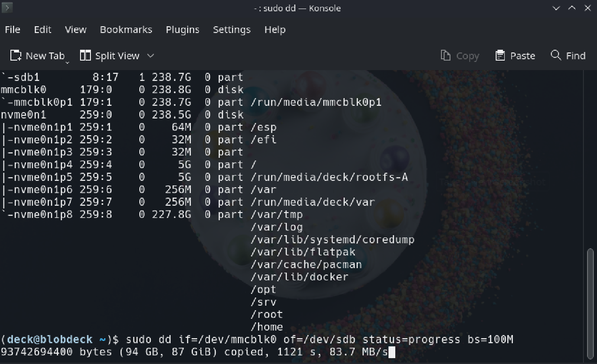Click the Konsole application icon in titlebar
597x364 pixels.
tap(7, 8)
